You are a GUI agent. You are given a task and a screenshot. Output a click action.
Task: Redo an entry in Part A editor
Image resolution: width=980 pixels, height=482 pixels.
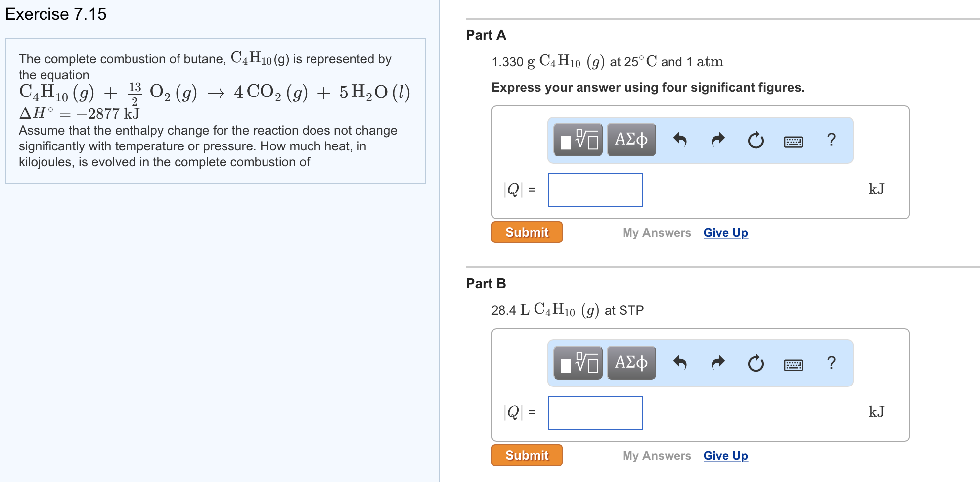(x=717, y=140)
